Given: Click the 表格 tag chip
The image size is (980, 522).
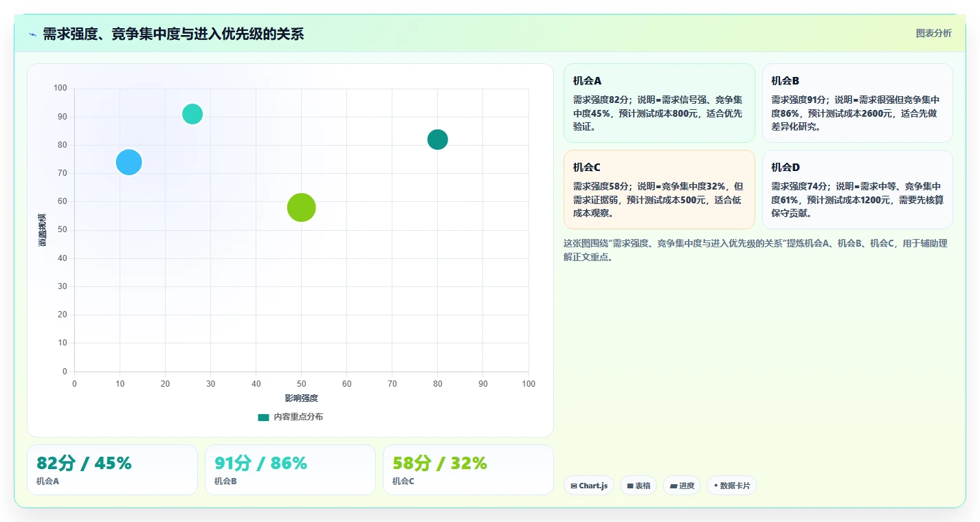Looking at the screenshot, I should point(638,486).
